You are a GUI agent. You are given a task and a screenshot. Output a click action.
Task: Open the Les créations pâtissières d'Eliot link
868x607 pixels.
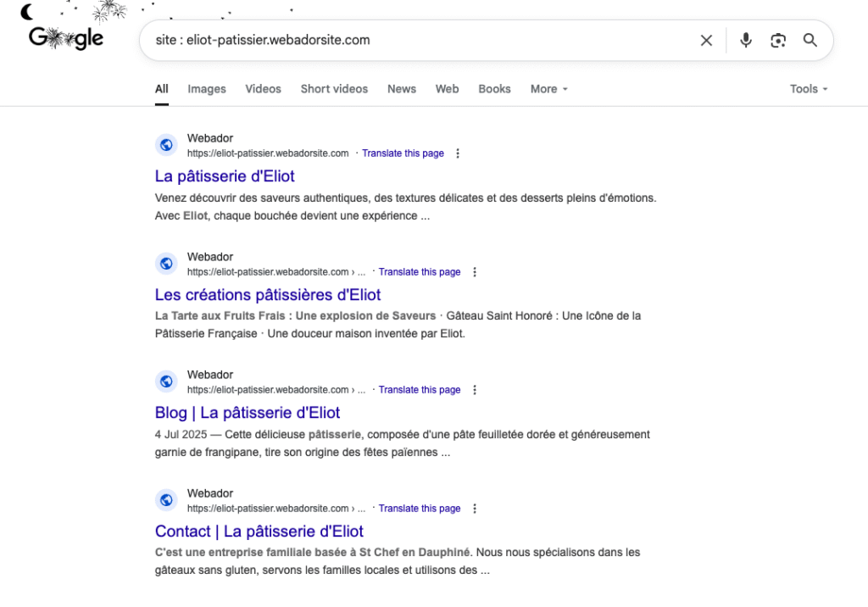268,295
